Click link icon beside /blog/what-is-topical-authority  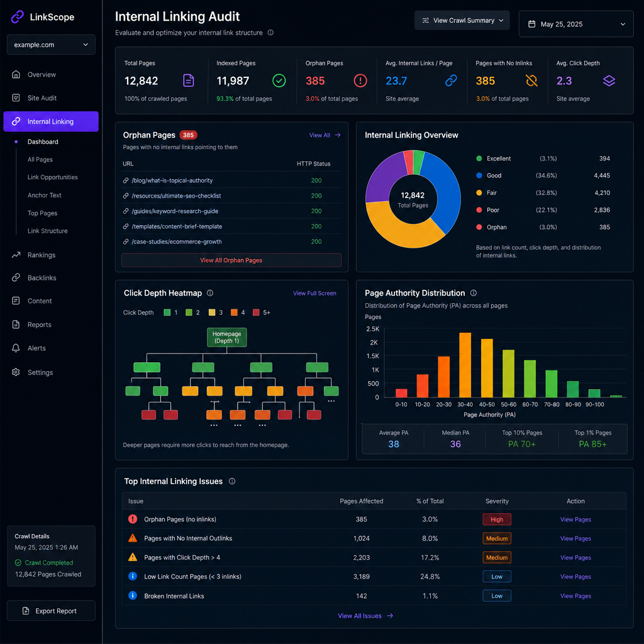126,180
